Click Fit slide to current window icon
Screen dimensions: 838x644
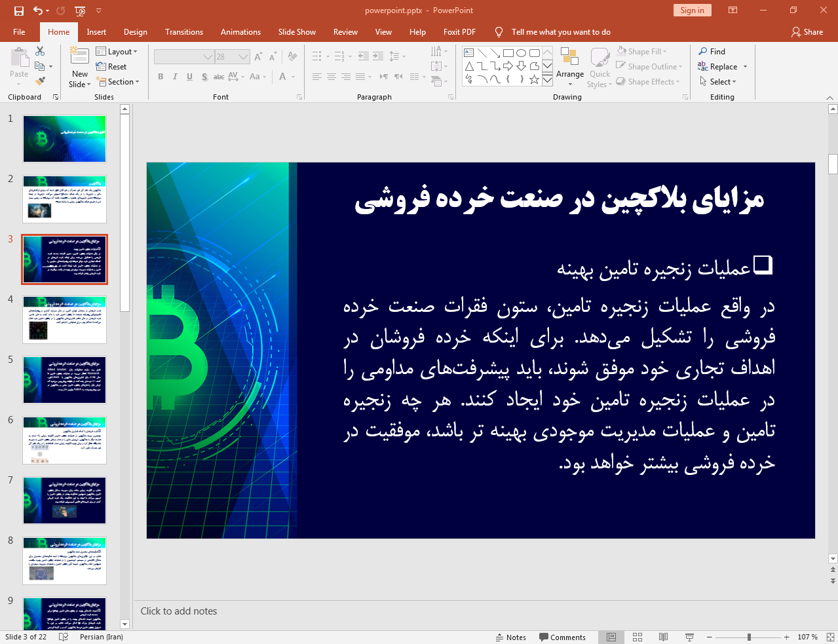tap(829, 637)
